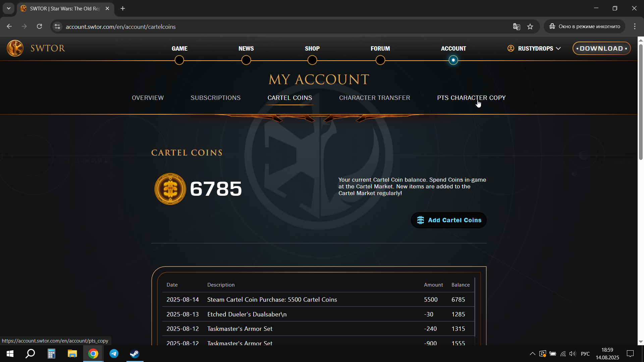Open Windows Start menu
The height and width of the screenshot is (362, 644).
pos(10,354)
